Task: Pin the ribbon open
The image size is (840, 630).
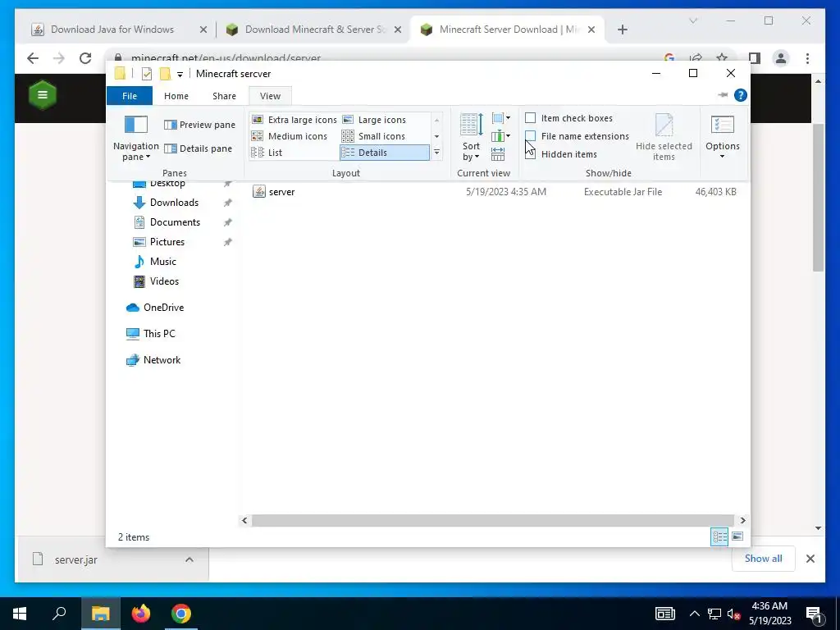Action: click(x=723, y=95)
